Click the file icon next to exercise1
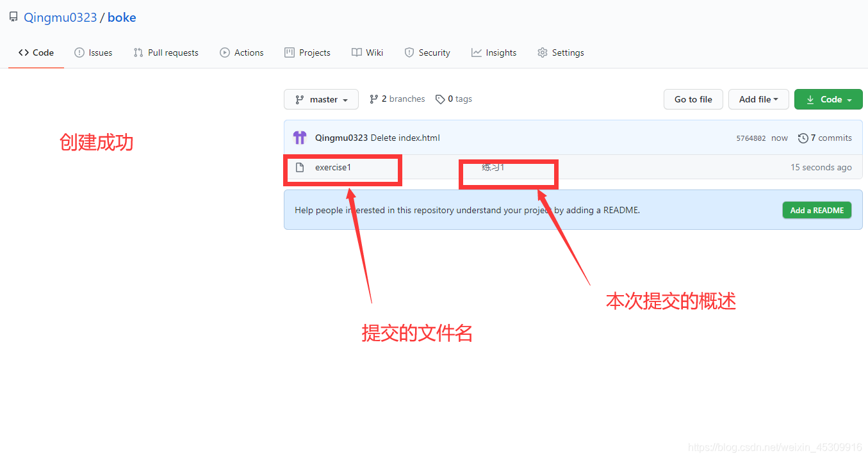Viewport: 868px width, 459px height. click(x=300, y=168)
